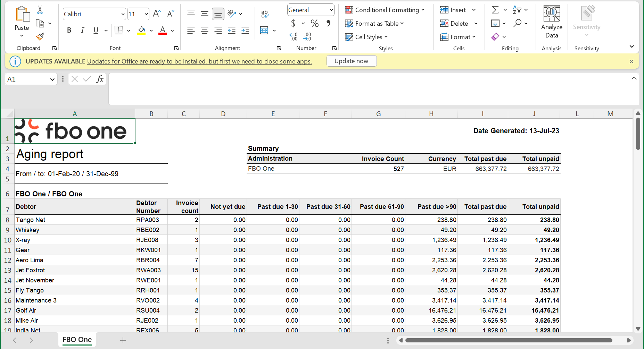Apply Accounting dollar number format
This screenshot has width=644, height=349.
click(293, 23)
